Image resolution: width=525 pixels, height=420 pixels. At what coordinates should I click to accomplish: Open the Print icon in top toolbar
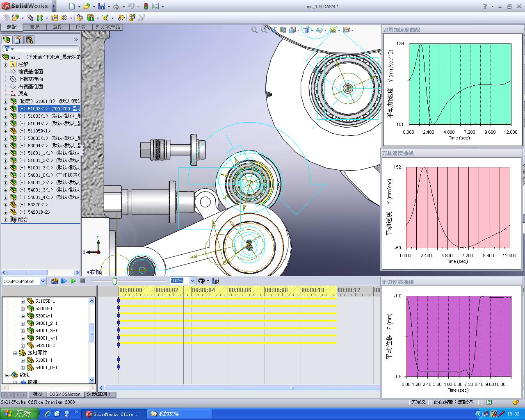click(116, 6)
